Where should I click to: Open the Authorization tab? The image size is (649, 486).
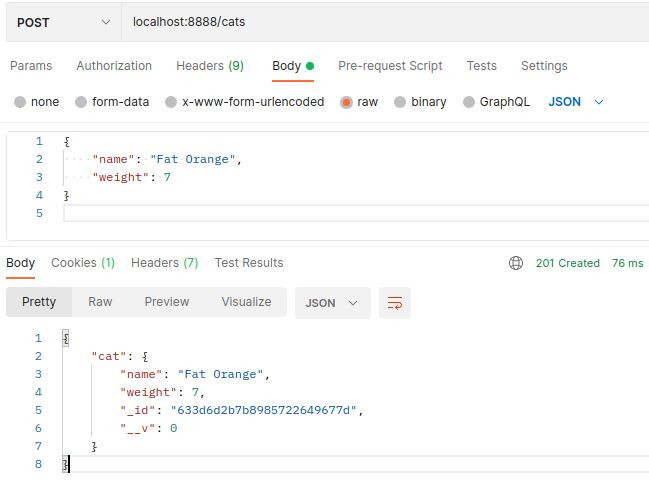point(114,66)
